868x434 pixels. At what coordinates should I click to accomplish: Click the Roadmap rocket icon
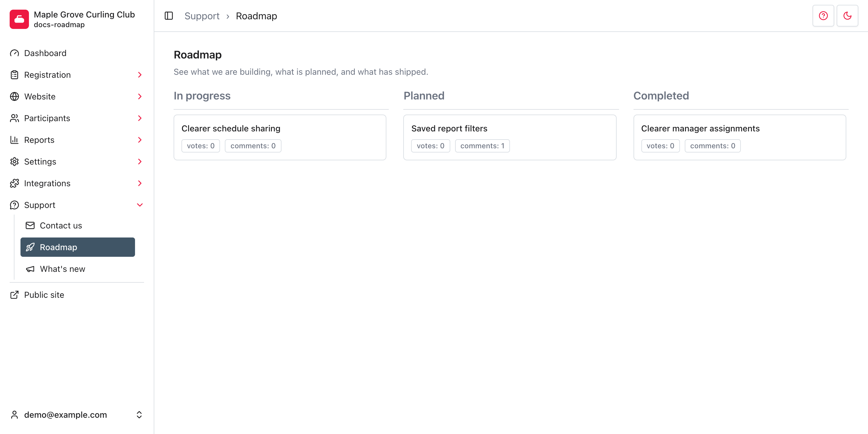[30, 247]
